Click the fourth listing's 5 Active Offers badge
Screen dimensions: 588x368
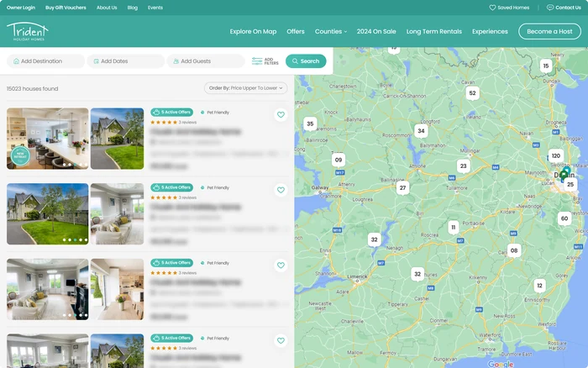pos(171,338)
